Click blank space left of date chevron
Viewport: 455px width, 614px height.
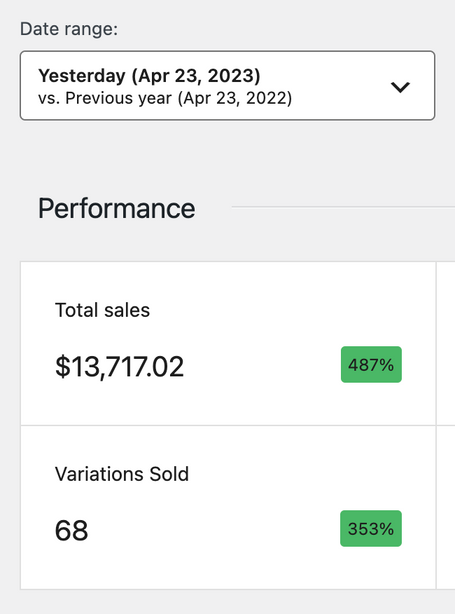pos(341,86)
